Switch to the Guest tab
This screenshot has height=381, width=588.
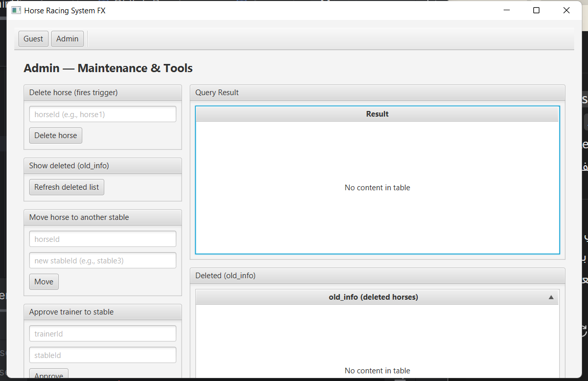[x=33, y=38]
